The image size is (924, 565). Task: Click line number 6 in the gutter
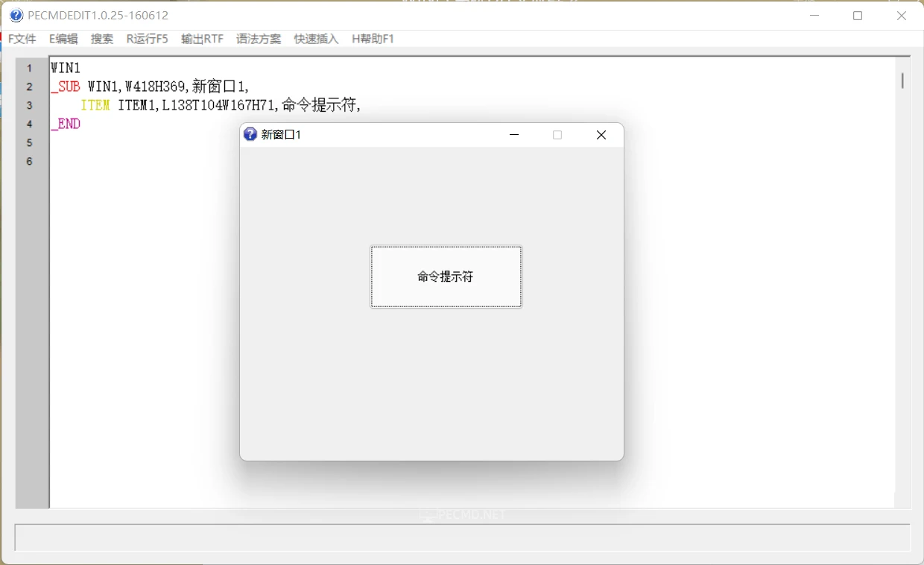30,161
